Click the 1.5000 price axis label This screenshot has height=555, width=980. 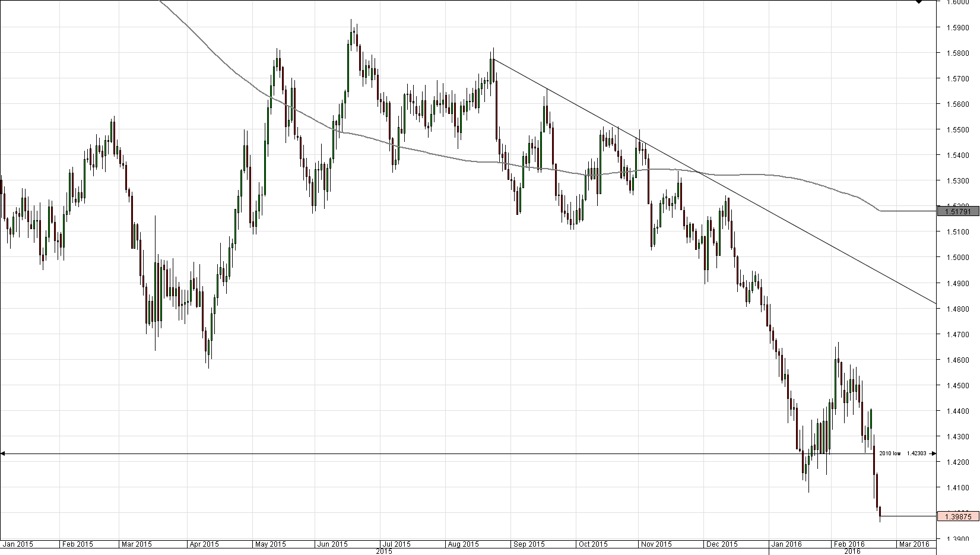[x=959, y=257]
